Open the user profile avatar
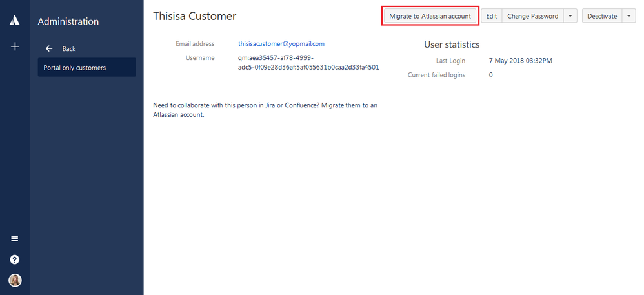This screenshot has height=295, width=644. point(15,280)
